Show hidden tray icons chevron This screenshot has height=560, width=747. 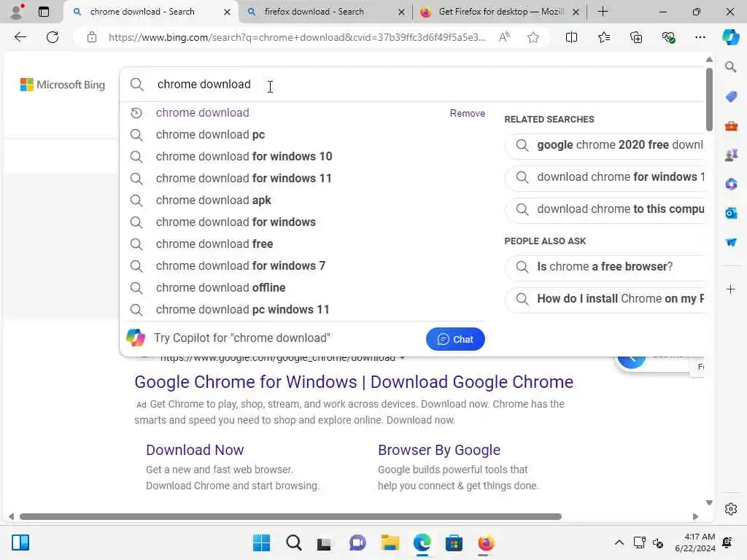(x=619, y=542)
